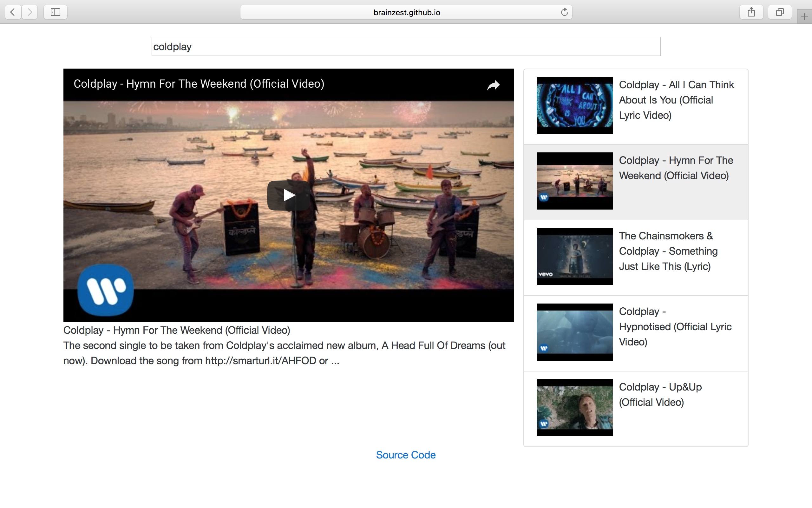Open the Source Code link
The height and width of the screenshot is (508, 812).
point(406,455)
